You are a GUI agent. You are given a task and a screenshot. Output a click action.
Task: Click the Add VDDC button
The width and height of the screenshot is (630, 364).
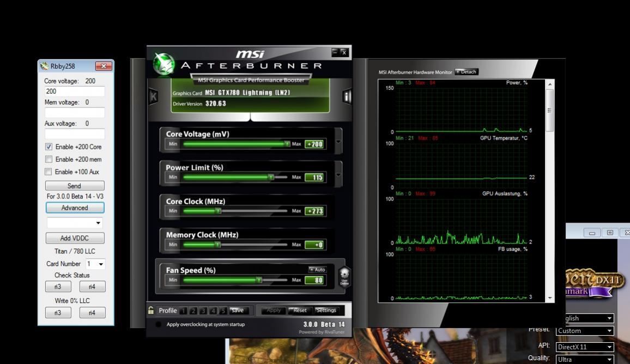(x=75, y=238)
